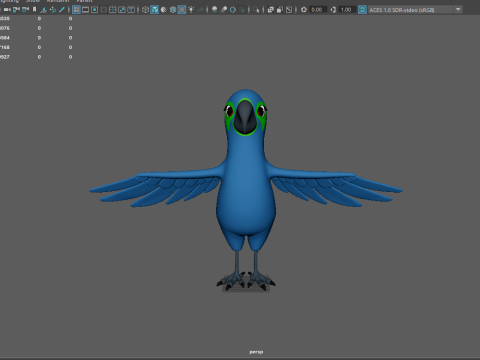
Task: Toggle the X-Ray Joints icon
Action: (x=289, y=10)
